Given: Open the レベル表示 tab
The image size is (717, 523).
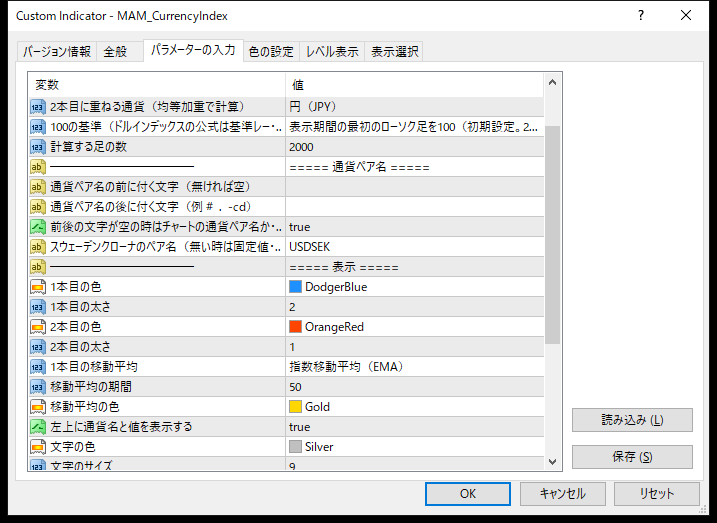Looking at the screenshot, I should pyautogui.click(x=332, y=51).
